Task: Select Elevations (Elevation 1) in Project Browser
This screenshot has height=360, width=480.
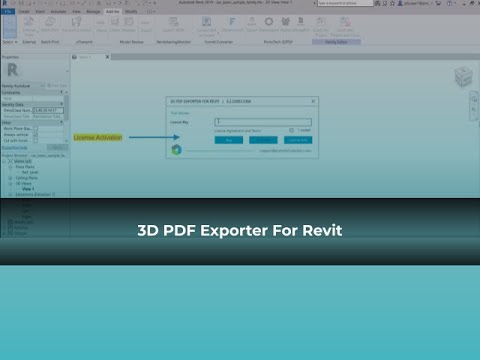Action: pos(35,195)
